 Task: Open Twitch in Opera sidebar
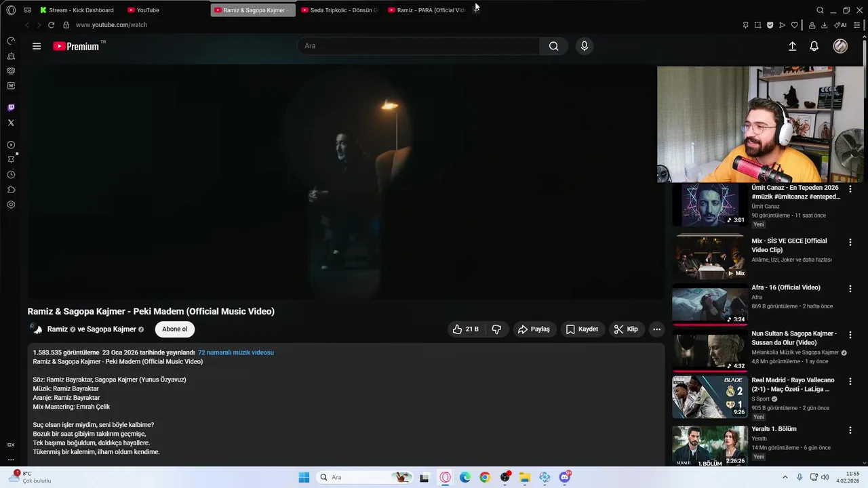click(11, 108)
